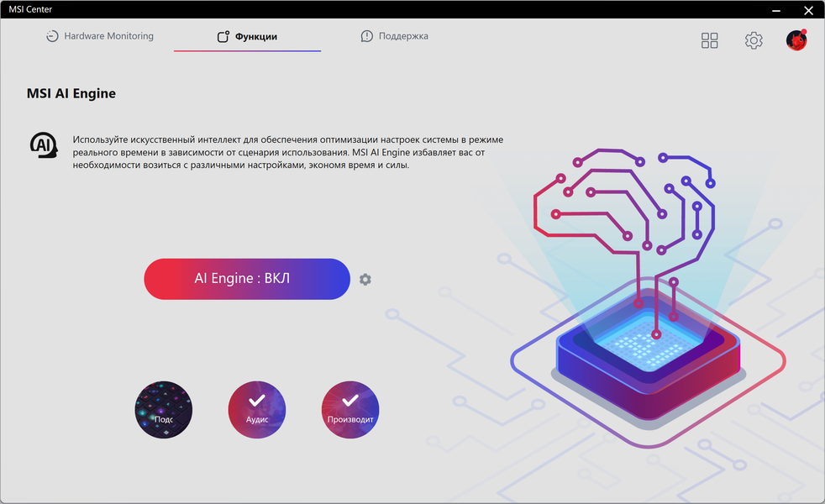Screen dimensions: 825x504
Task: Open the user profile dragon avatar
Action: tap(796, 40)
